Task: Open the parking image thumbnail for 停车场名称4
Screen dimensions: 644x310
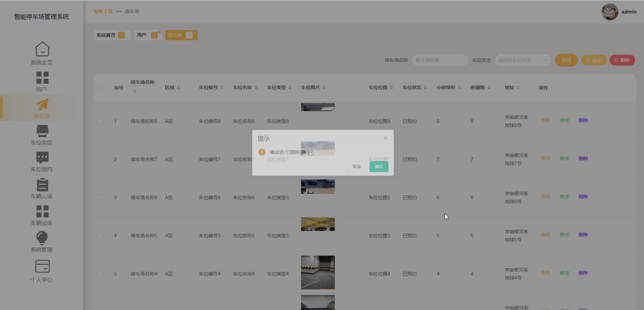Action: click(318, 273)
